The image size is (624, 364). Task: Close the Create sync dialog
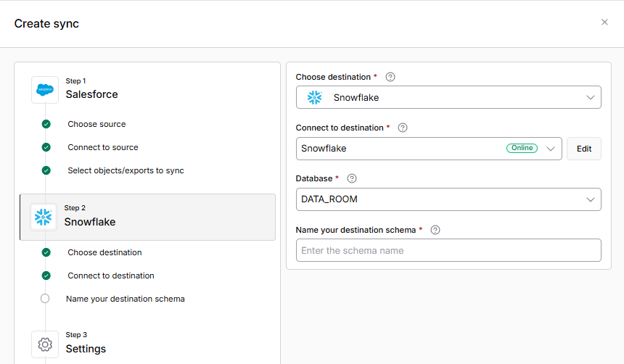click(x=604, y=22)
